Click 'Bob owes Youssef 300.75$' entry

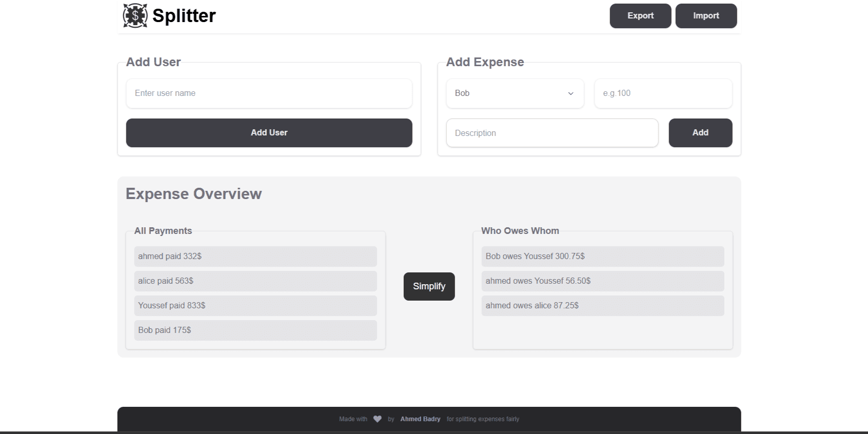click(602, 257)
